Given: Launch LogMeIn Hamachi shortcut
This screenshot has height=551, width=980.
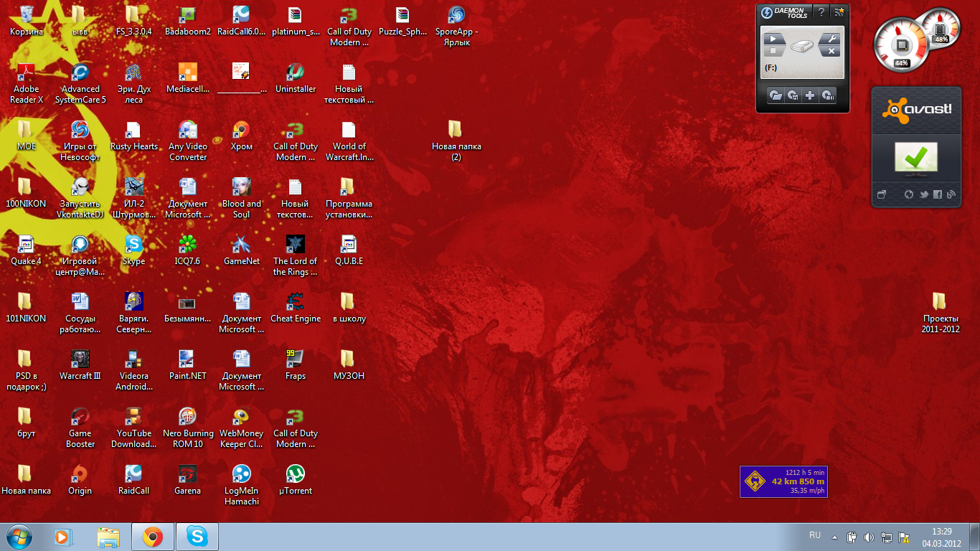Looking at the screenshot, I should coord(242,484).
